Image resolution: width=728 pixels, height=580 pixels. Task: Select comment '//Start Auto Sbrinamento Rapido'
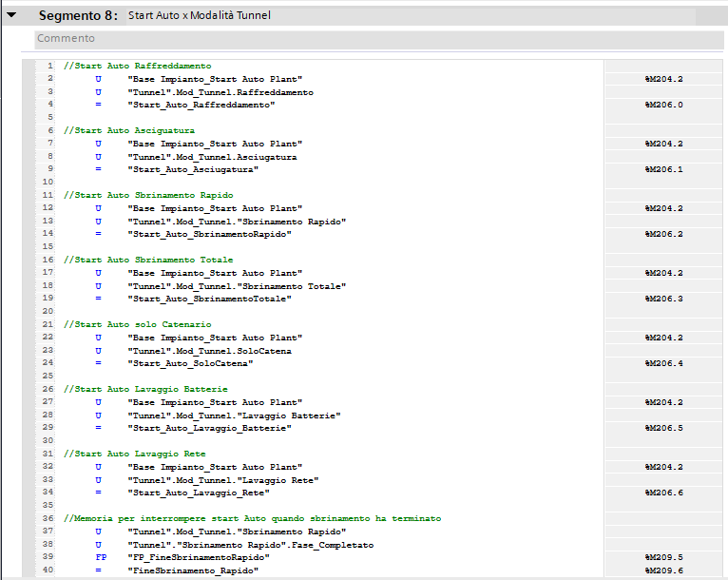pos(148,195)
